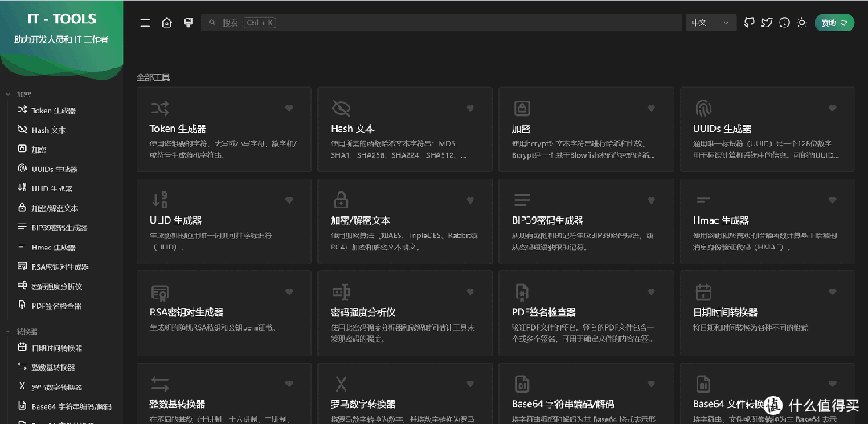Open the Twitter icon link

click(767, 23)
